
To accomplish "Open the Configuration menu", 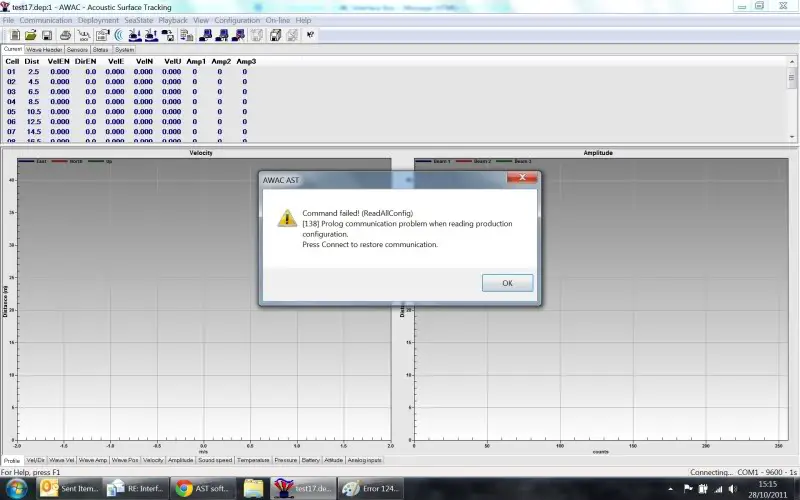I will 237,20.
